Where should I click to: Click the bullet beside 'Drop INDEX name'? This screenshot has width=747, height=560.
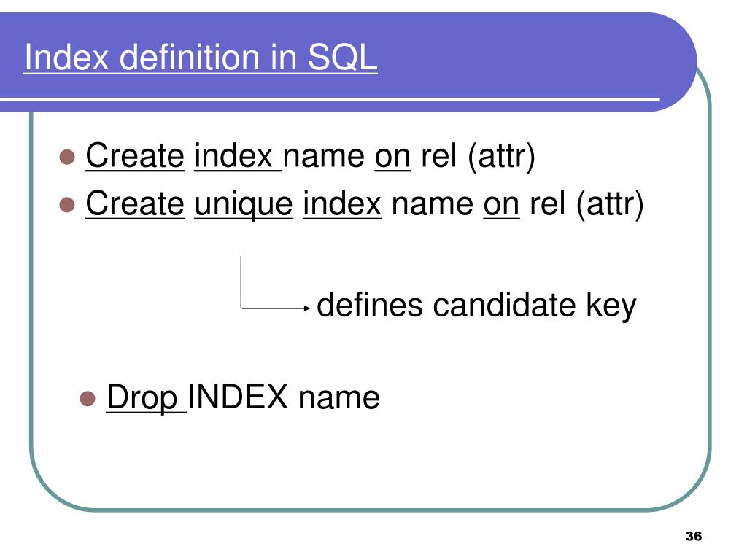click(88, 399)
